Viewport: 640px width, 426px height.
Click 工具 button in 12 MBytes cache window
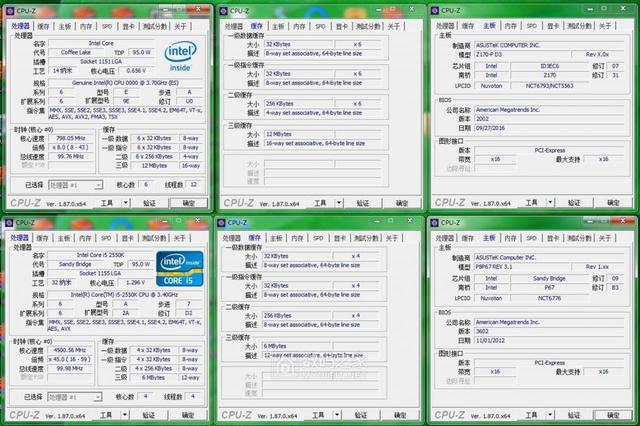pyautogui.click(x=320, y=203)
